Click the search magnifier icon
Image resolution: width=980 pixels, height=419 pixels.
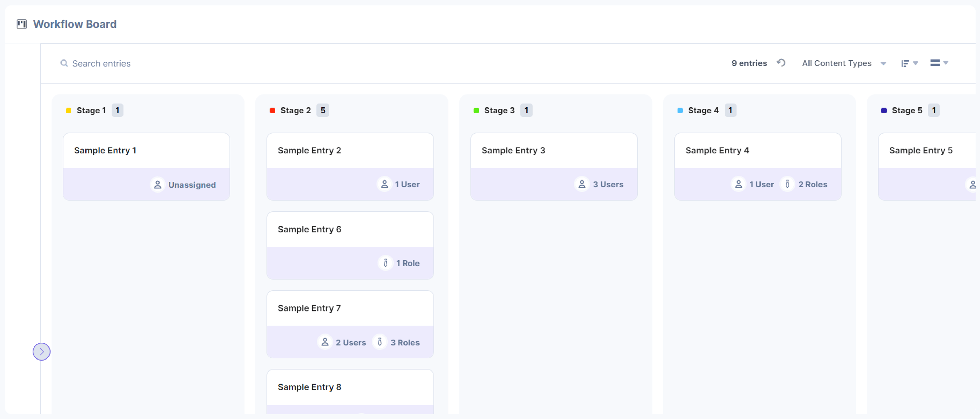click(64, 63)
